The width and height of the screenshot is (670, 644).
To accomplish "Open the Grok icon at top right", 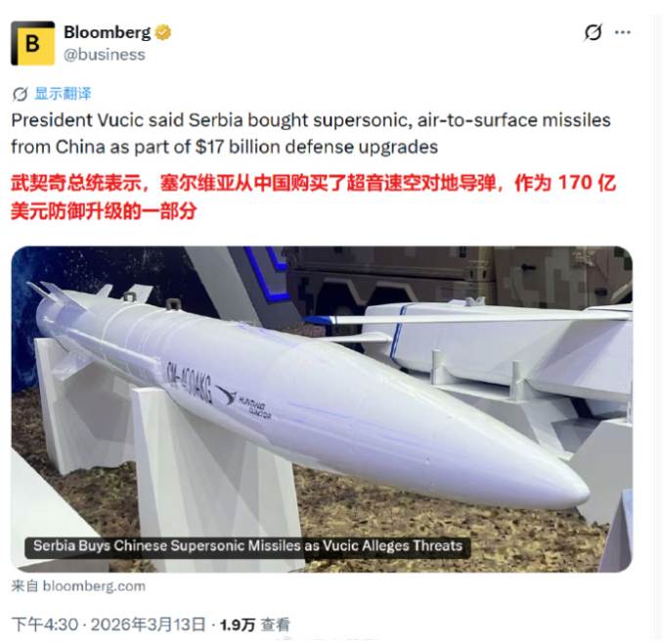I will (x=593, y=32).
